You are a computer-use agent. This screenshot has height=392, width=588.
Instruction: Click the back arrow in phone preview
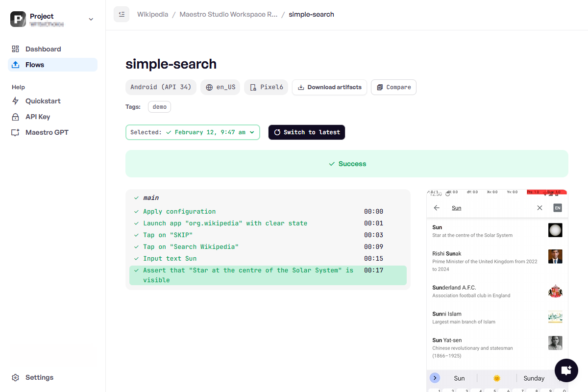point(437,208)
